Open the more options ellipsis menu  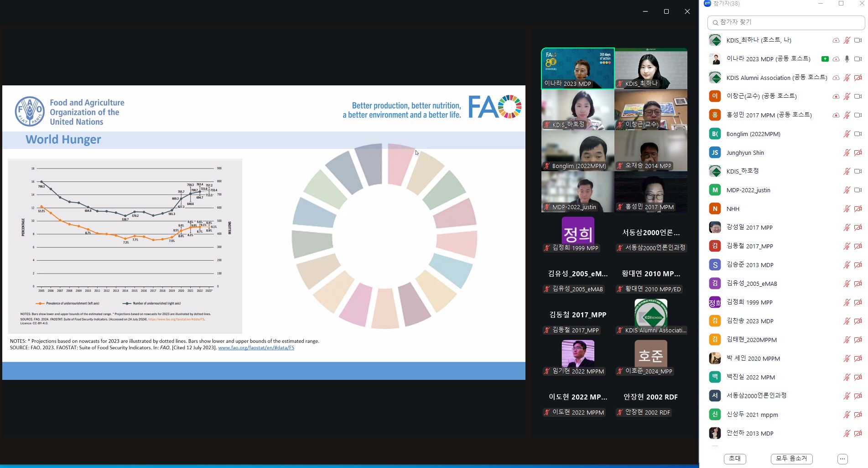click(842, 459)
